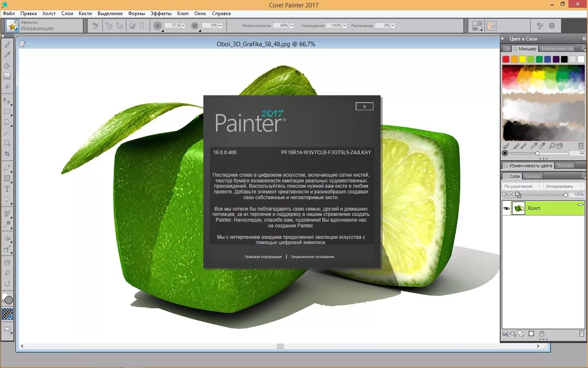Open По умолчанию composite method dropdown
Screen dimensions: 588x368
pyautogui.click(x=522, y=186)
